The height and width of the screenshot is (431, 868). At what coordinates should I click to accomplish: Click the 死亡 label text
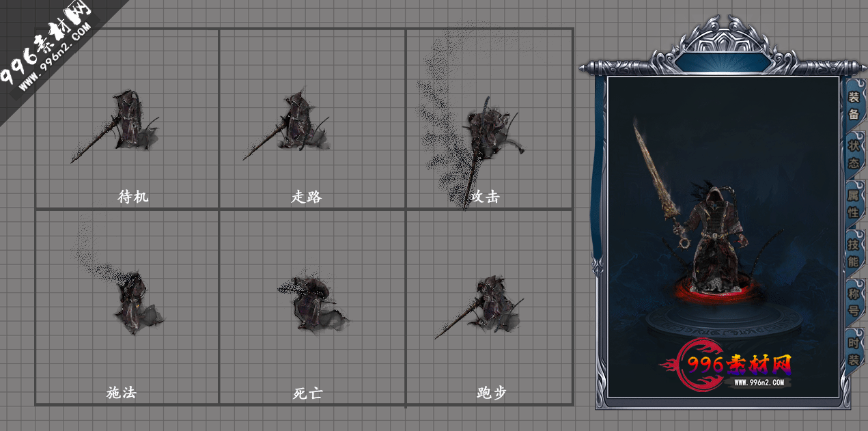[307, 393]
